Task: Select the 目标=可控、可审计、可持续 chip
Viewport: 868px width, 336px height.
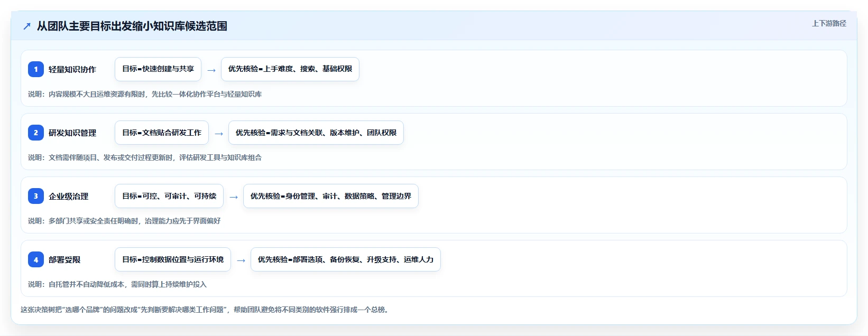Action: (x=169, y=196)
